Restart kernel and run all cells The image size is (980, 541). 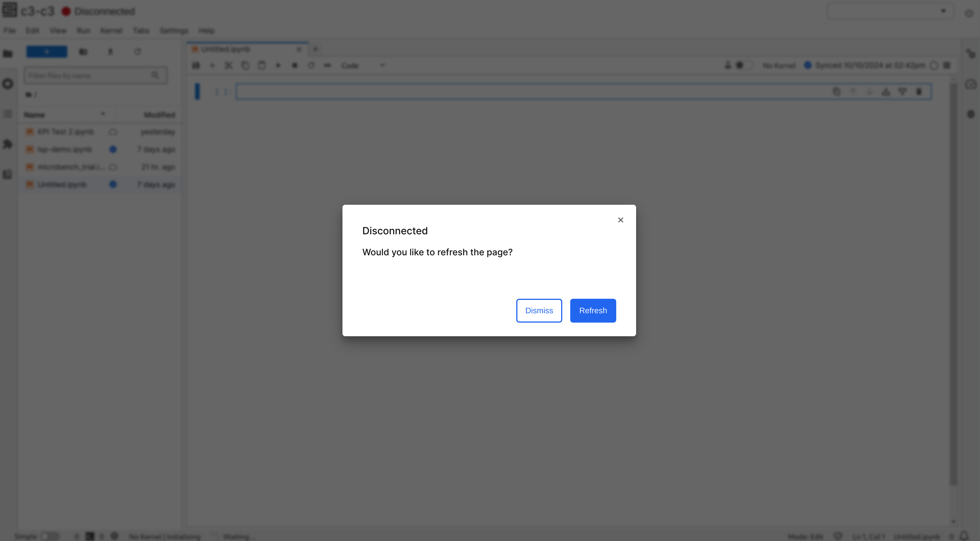point(327,65)
